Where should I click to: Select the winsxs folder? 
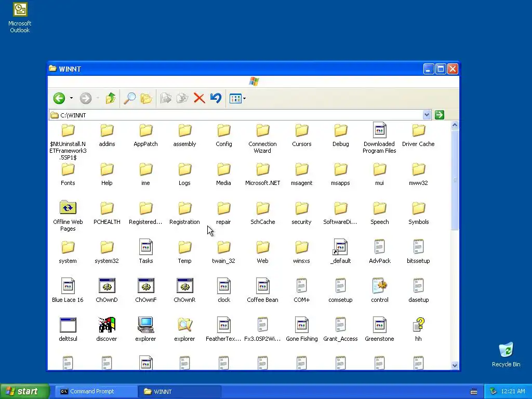click(302, 252)
